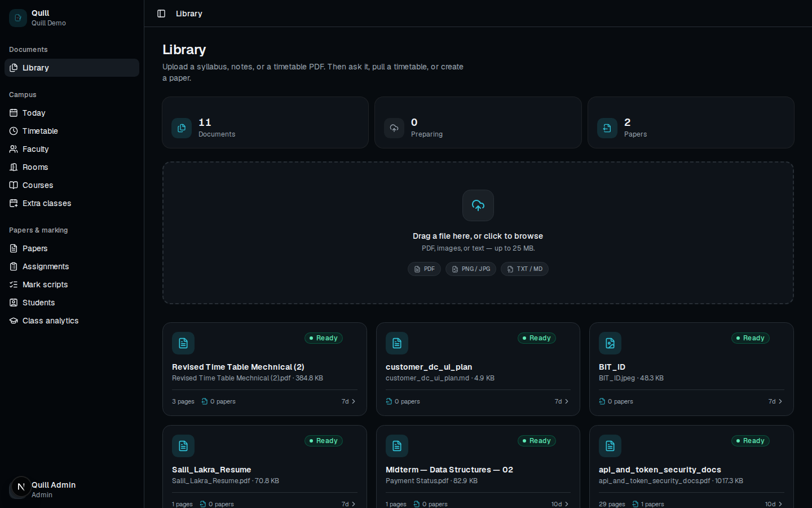The image size is (812, 508).
Task: Click the PDF file type chip
Action: point(424,269)
